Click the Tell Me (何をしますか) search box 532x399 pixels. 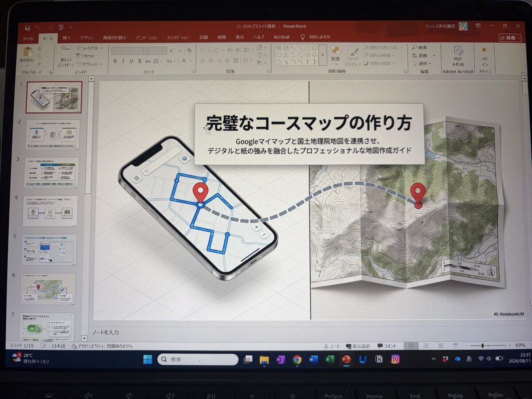click(x=315, y=37)
